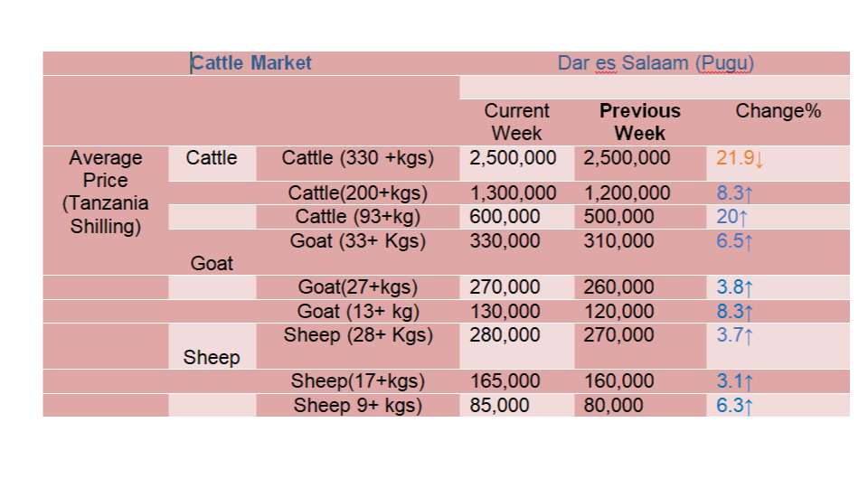Select the 6.3 up-arrow change value

pyautogui.click(x=734, y=406)
